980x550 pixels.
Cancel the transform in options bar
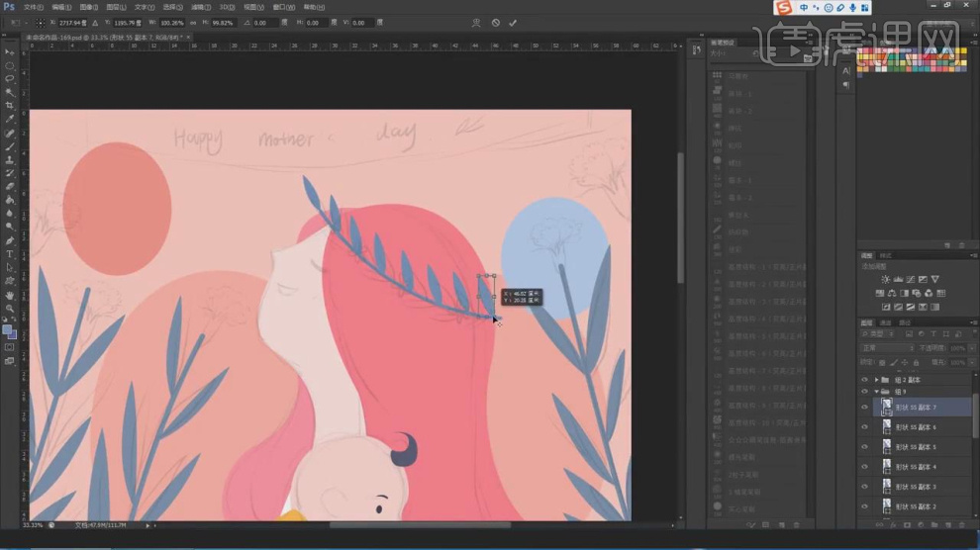click(x=496, y=23)
